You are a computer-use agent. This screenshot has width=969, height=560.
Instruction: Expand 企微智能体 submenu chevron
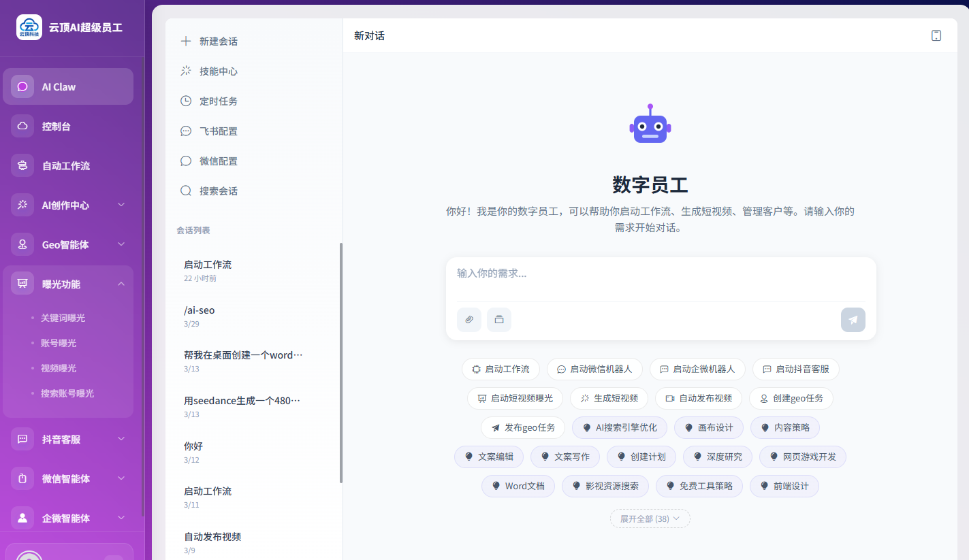pos(121,518)
